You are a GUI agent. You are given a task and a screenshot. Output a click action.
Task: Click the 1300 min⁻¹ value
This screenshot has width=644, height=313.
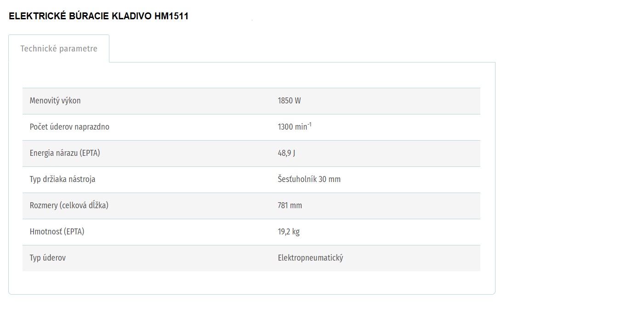(x=295, y=126)
